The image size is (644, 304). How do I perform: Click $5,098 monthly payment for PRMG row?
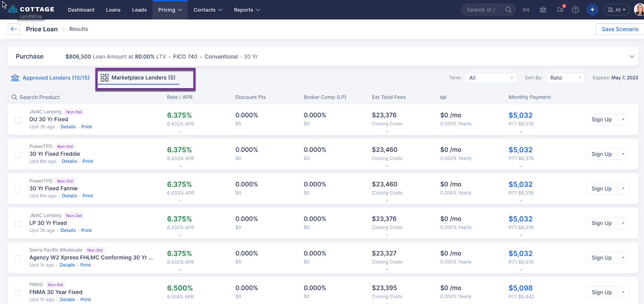point(520,288)
